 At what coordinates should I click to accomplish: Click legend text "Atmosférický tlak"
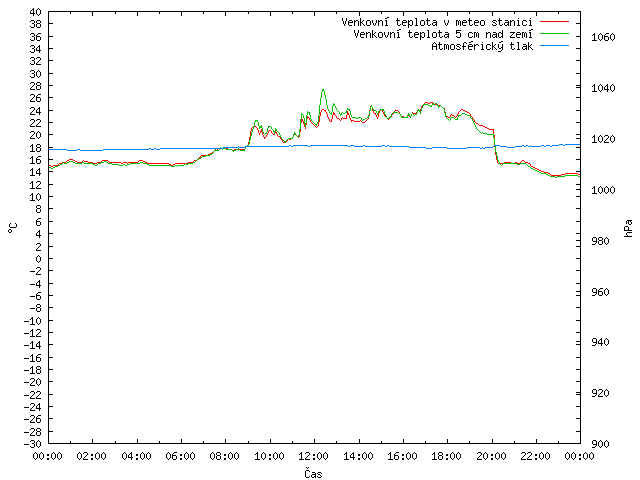482,47
